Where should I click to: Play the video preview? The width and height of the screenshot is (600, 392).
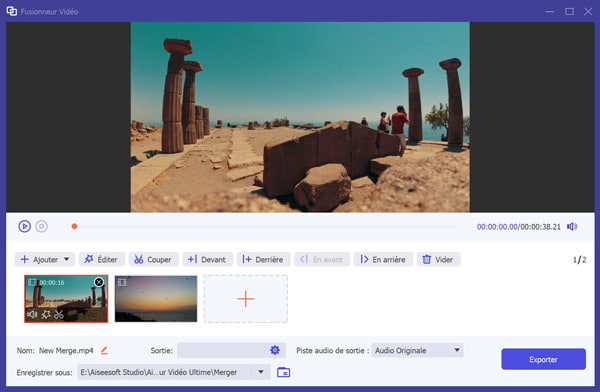point(24,226)
